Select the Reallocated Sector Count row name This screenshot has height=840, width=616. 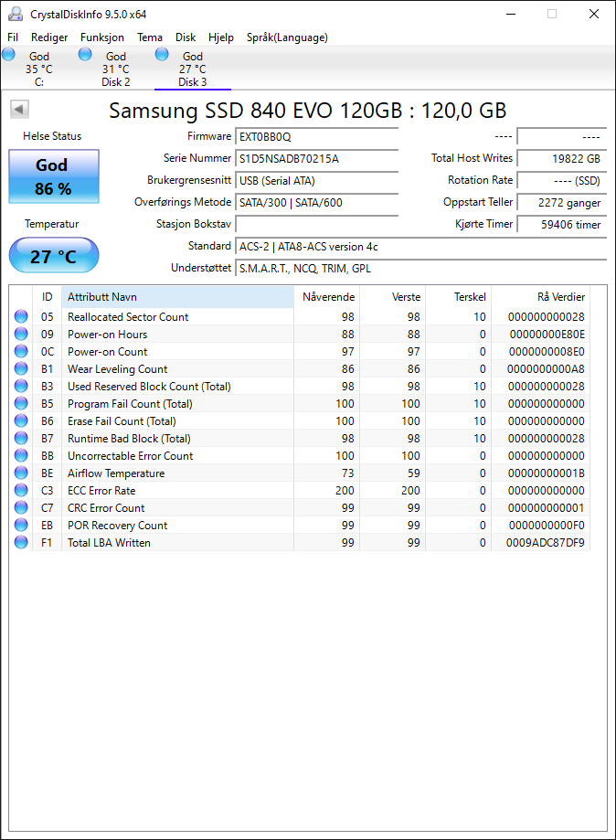pyautogui.click(x=128, y=316)
